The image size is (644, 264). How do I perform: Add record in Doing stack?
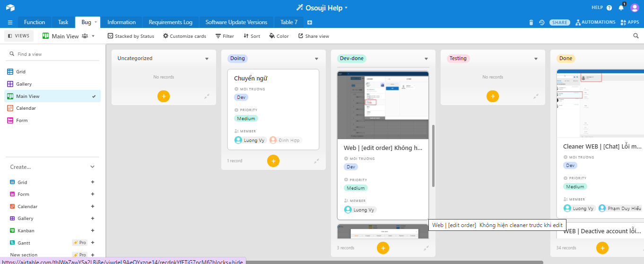click(273, 161)
